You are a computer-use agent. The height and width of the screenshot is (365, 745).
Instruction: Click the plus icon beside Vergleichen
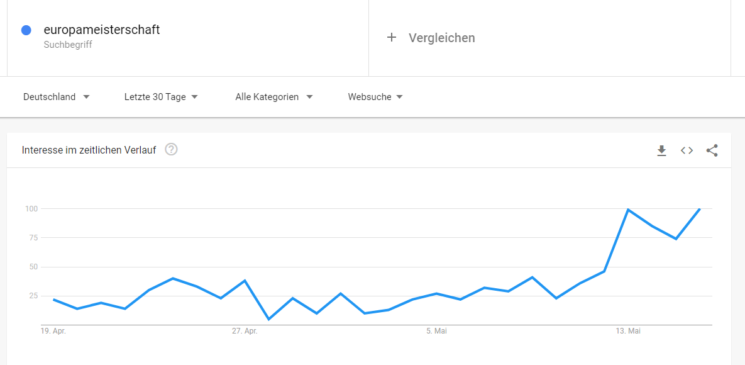(391, 38)
